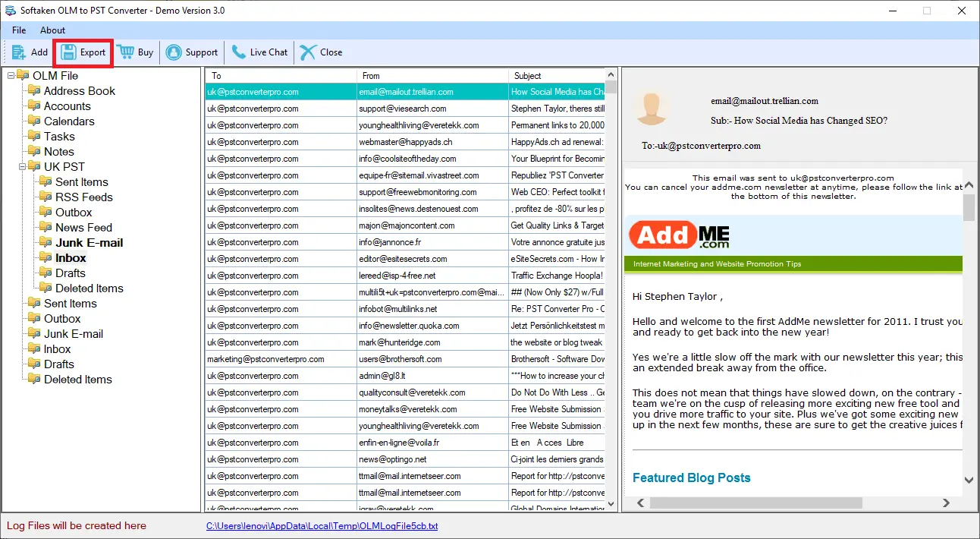The height and width of the screenshot is (539, 980).
Task: Click the Accounts folder icon
Action: (33, 106)
